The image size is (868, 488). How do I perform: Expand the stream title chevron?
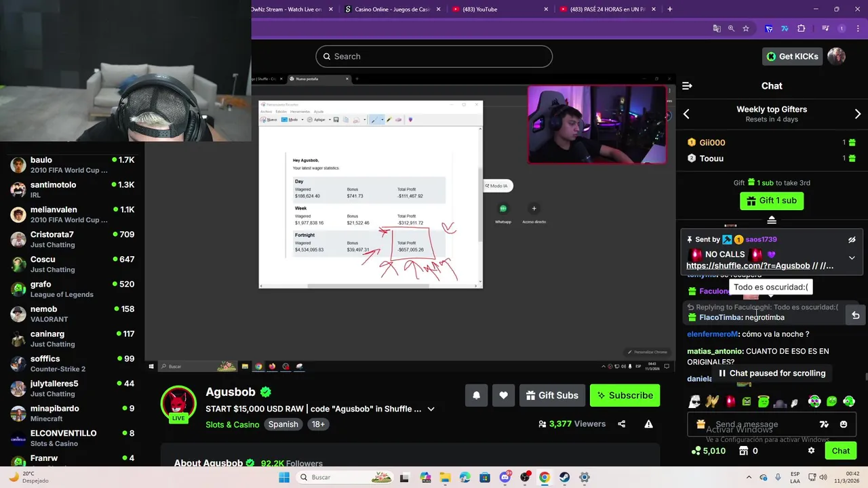(x=431, y=409)
